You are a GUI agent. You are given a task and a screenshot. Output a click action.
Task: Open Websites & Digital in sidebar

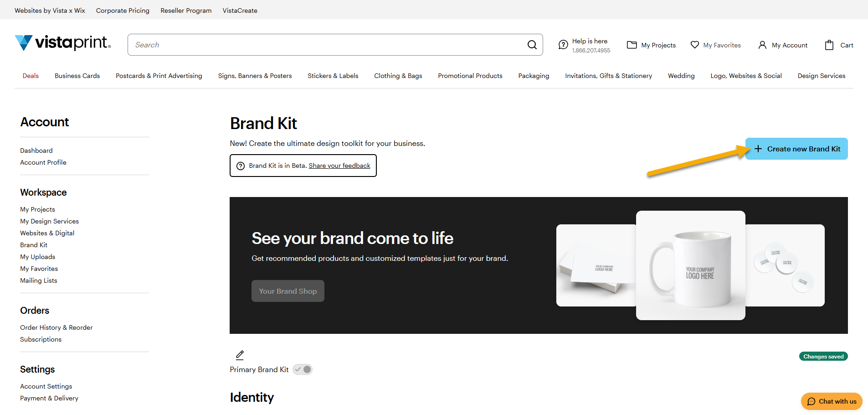tap(47, 233)
